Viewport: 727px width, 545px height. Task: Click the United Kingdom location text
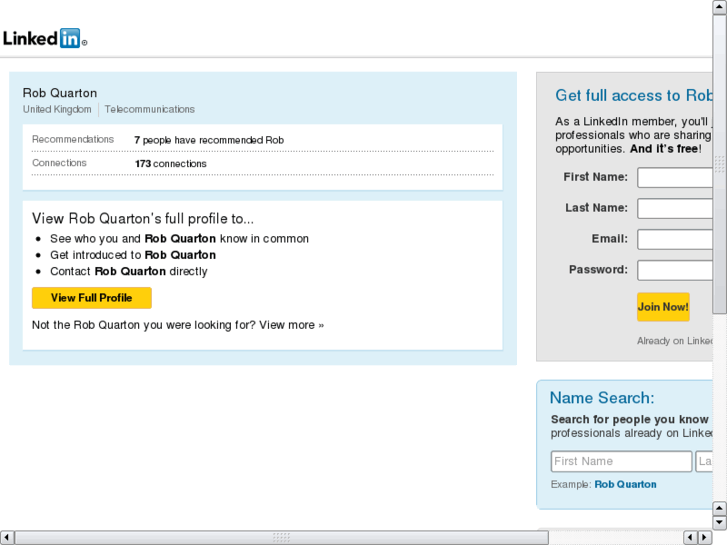coord(57,109)
